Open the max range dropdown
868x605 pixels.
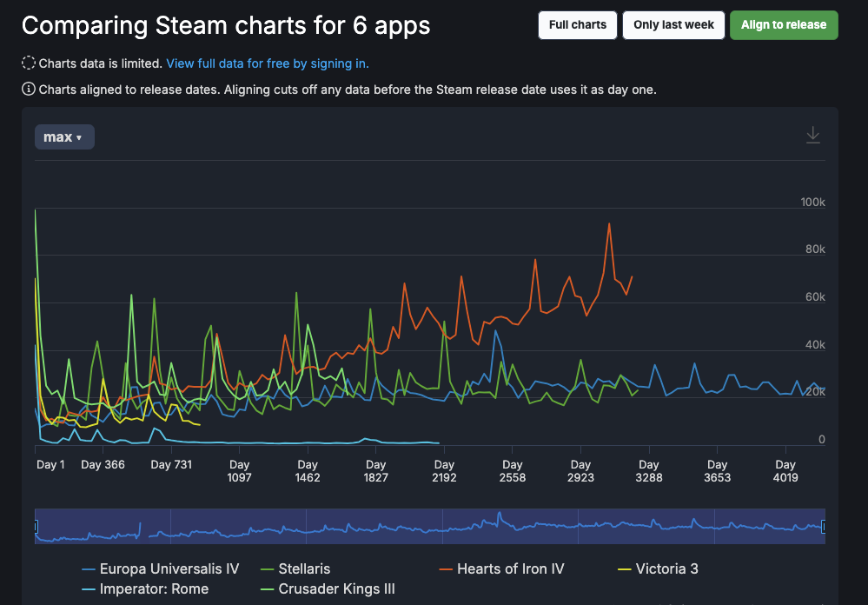[x=64, y=136]
